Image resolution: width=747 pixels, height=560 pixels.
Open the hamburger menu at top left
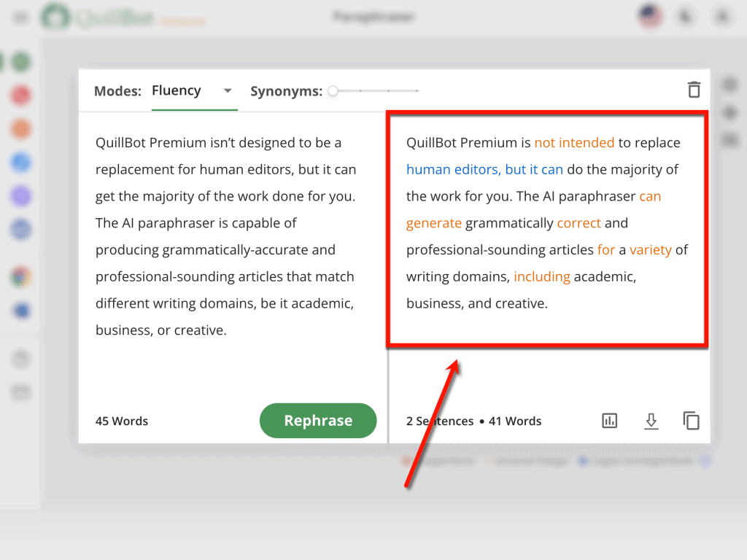tap(21, 17)
